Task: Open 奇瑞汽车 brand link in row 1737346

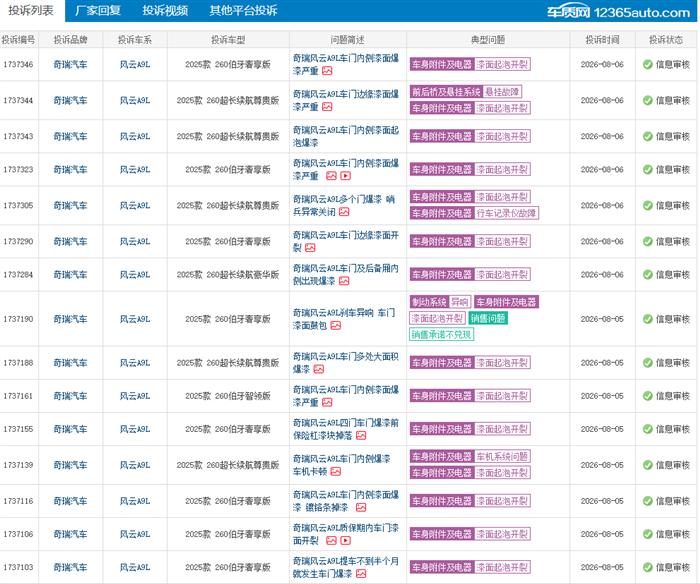Action: pyautogui.click(x=70, y=65)
